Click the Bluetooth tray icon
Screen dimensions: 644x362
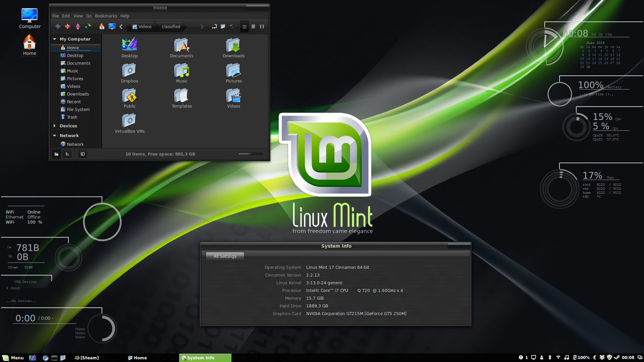point(550,358)
